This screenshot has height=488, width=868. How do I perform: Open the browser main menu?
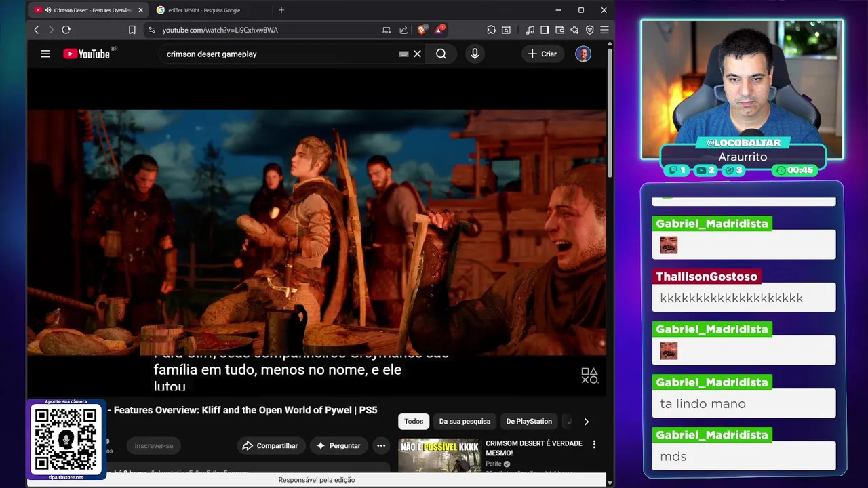coord(604,30)
